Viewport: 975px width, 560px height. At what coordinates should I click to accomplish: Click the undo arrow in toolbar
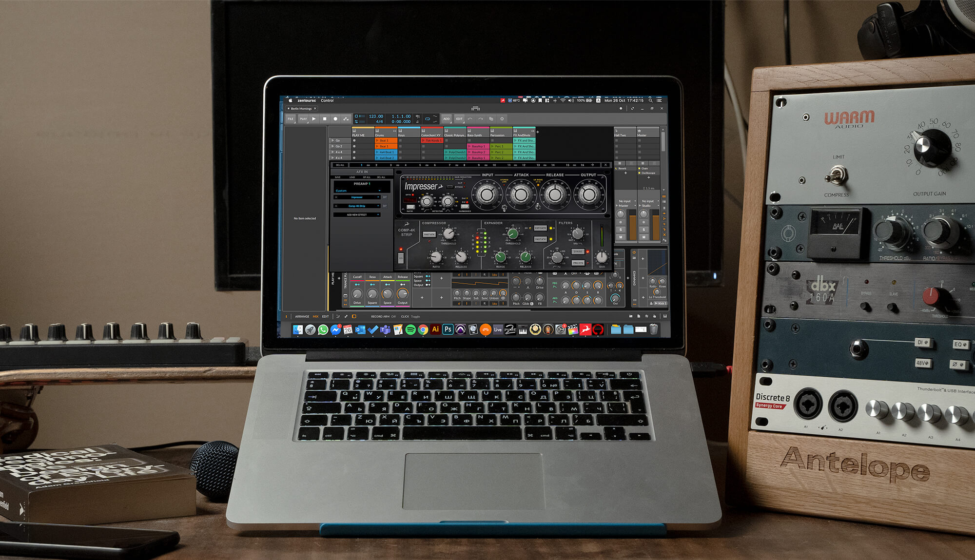click(x=470, y=119)
